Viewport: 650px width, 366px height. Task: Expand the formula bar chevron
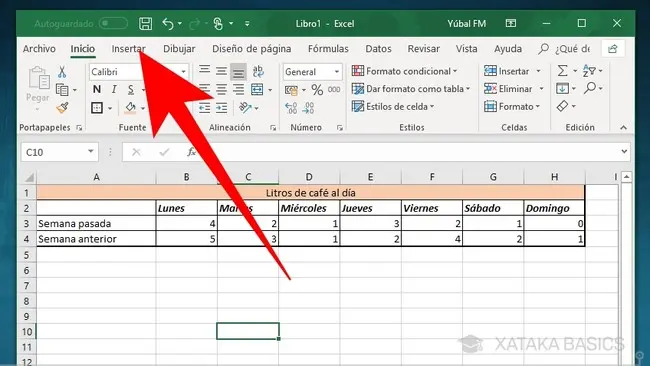pyautogui.click(x=624, y=152)
